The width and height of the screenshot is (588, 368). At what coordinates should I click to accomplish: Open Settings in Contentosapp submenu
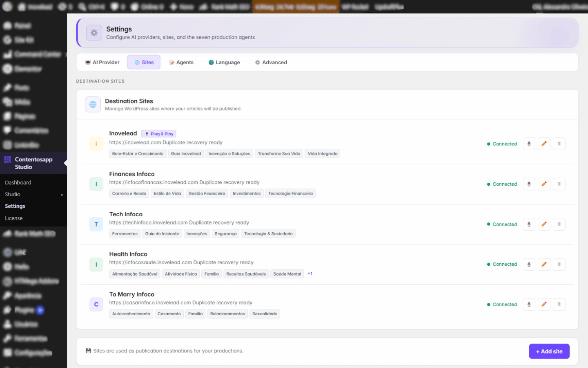15,206
